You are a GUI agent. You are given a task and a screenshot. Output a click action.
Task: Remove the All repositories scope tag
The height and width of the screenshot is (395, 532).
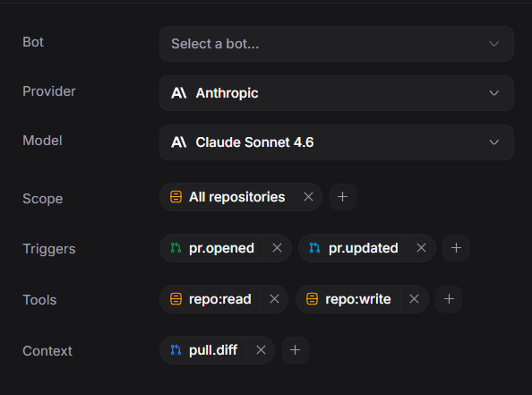coord(308,197)
